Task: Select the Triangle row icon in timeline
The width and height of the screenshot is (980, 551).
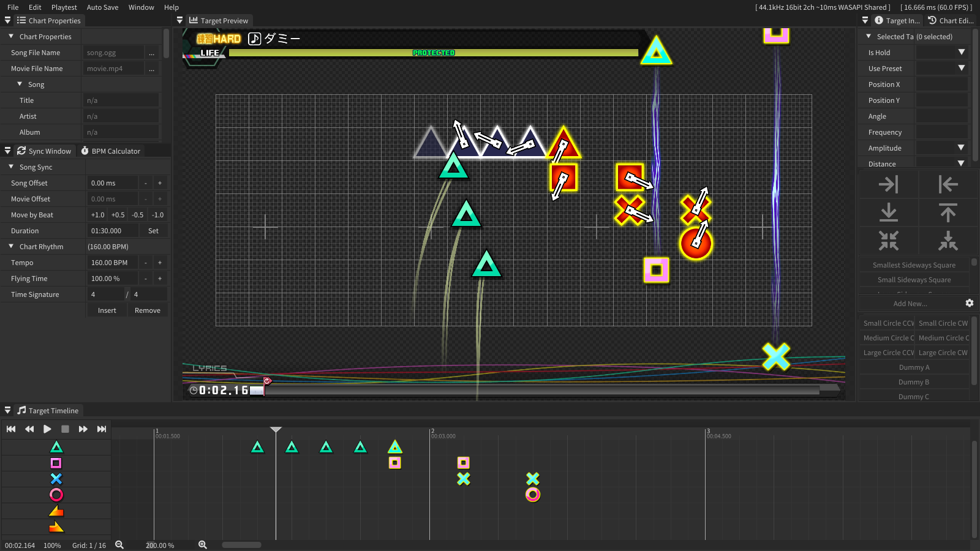Action: pyautogui.click(x=56, y=448)
